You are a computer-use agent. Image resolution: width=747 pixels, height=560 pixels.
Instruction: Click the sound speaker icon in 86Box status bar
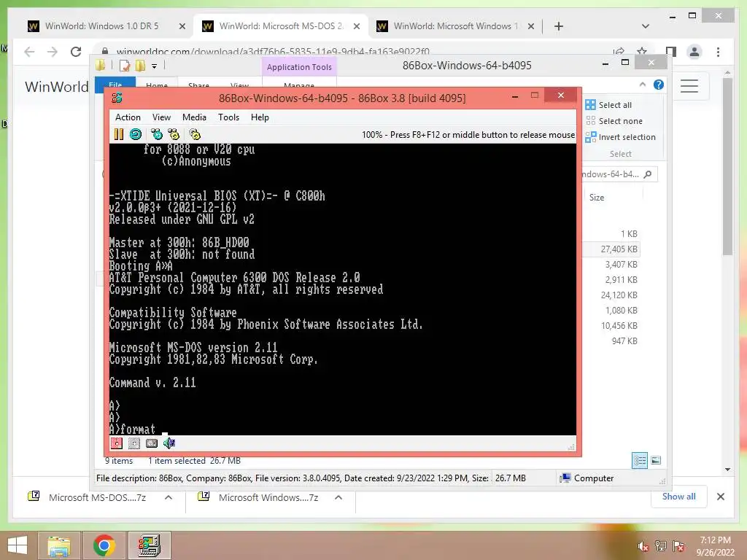(169, 443)
